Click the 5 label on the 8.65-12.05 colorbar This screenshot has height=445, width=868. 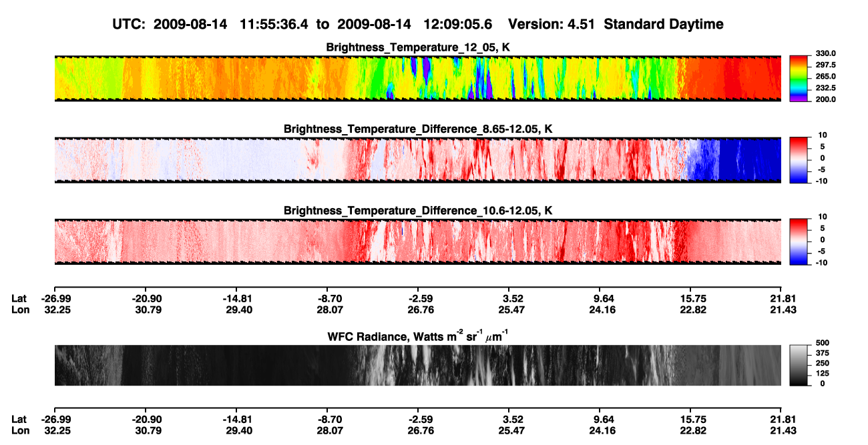(x=823, y=146)
